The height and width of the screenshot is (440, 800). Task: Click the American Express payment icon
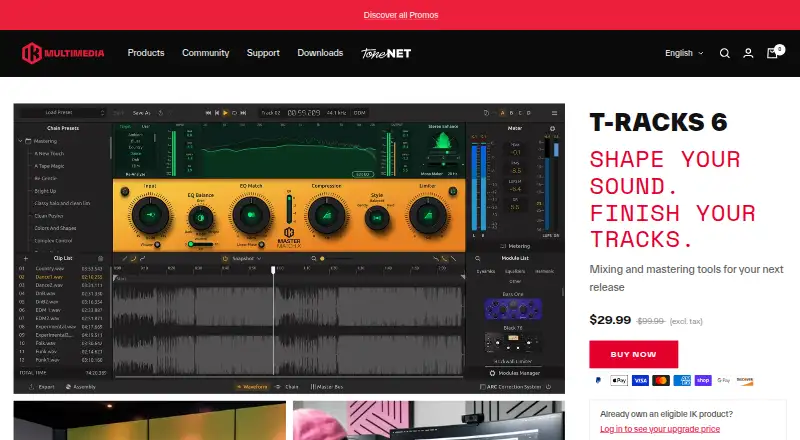[682, 380]
